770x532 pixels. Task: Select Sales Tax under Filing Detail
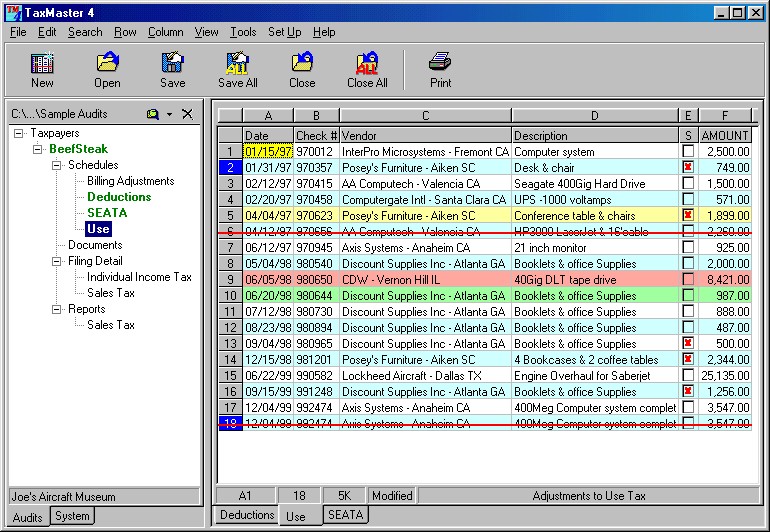[x=111, y=293]
